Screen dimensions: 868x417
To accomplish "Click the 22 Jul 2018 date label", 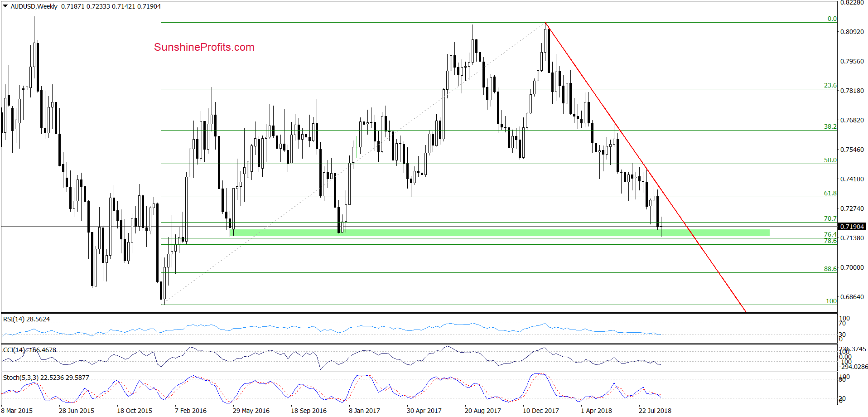I will click(655, 411).
